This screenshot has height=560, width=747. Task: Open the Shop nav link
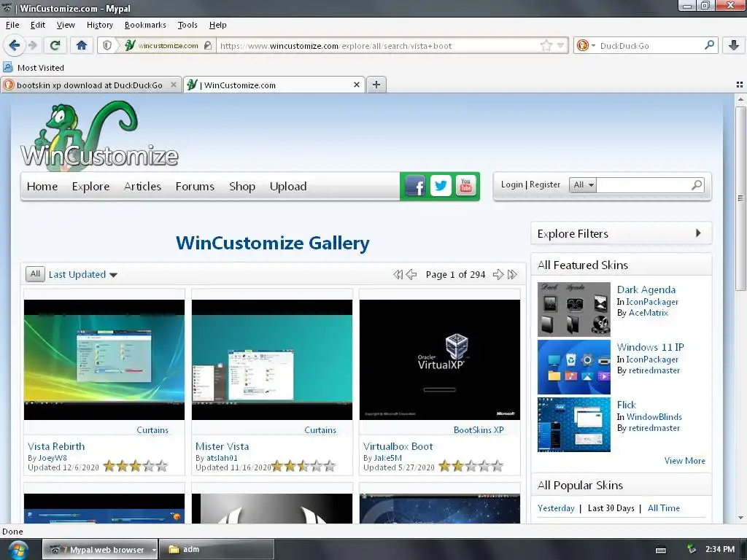tap(242, 186)
